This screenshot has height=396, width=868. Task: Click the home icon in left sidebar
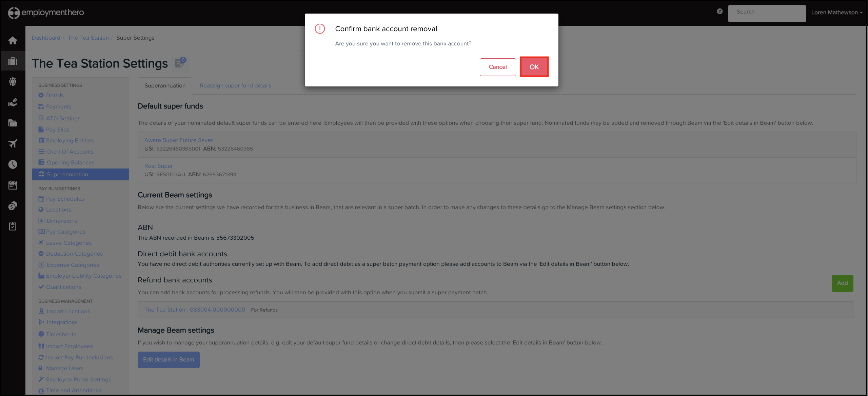tap(13, 41)
